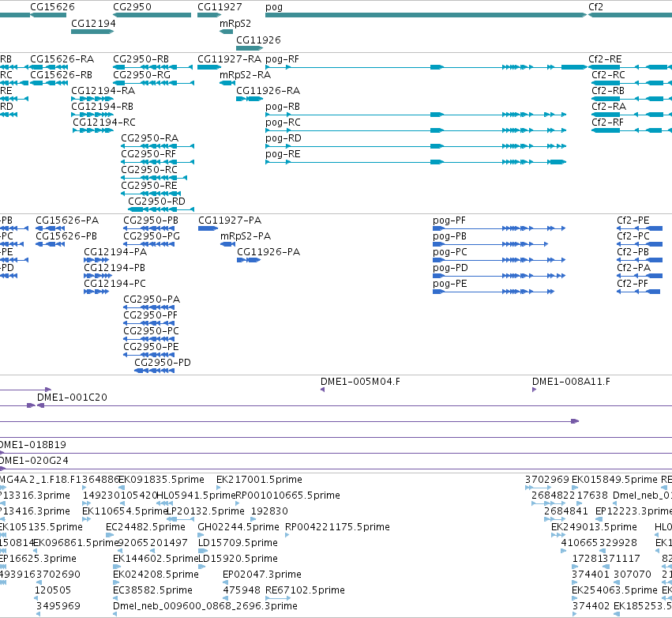Select the CG11926-RA transcript label
Viewport: 672px width, 618px height.
(x=268, y=91)
